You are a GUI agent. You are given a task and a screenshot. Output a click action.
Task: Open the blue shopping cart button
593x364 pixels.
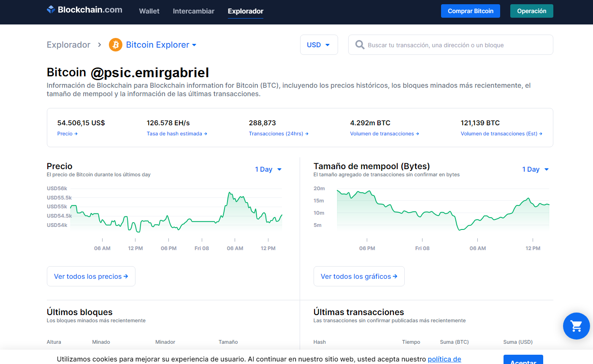point(576,326)
